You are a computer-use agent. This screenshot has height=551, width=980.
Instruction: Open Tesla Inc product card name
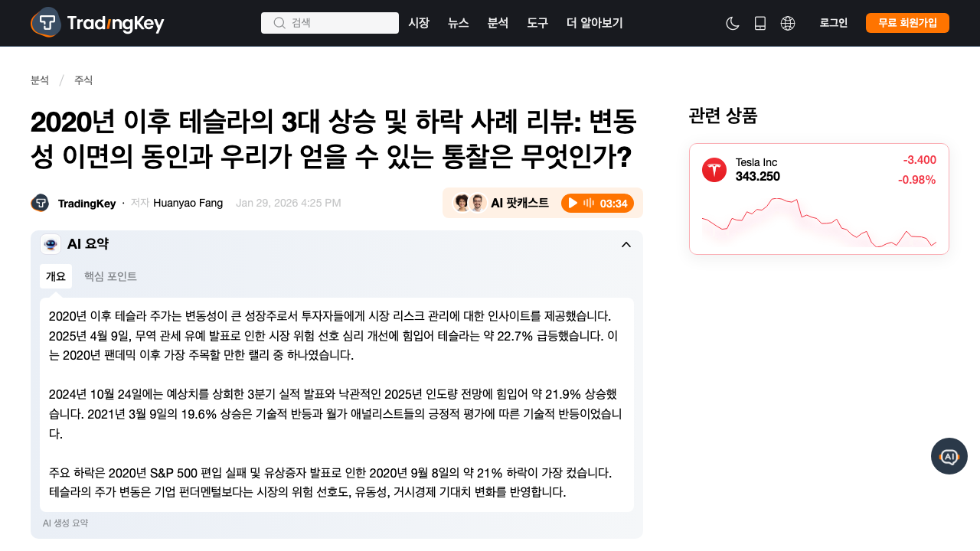[x=756, y=162]
